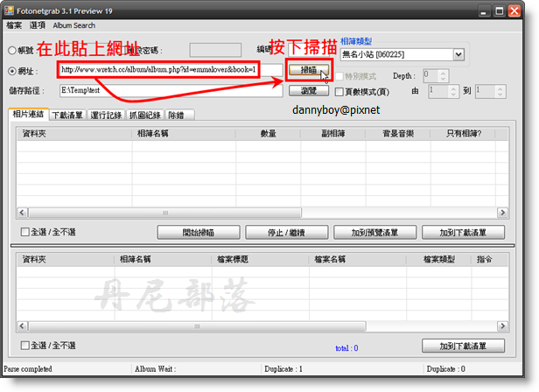
Task: Minimize the Fotonetgrab window
Action: click(484, 11)
